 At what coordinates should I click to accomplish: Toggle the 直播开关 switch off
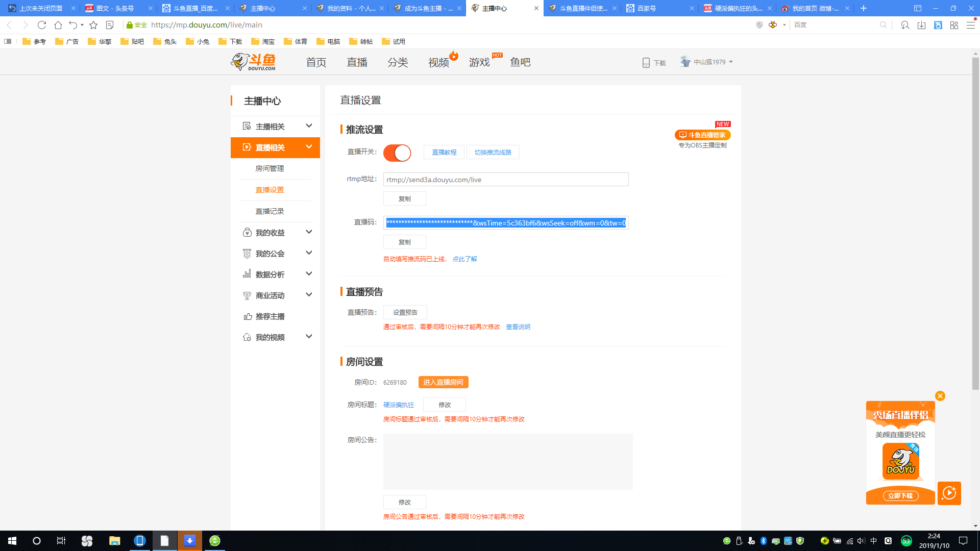point(397,153)
